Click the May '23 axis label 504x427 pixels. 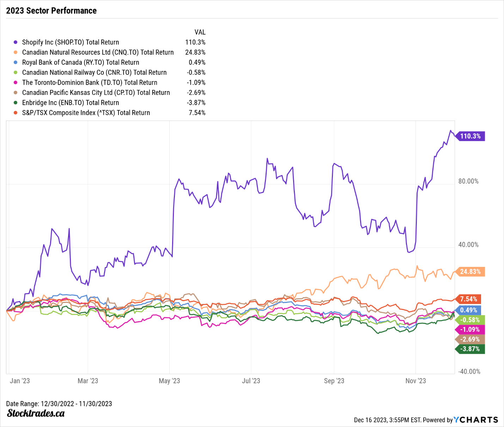169,381
